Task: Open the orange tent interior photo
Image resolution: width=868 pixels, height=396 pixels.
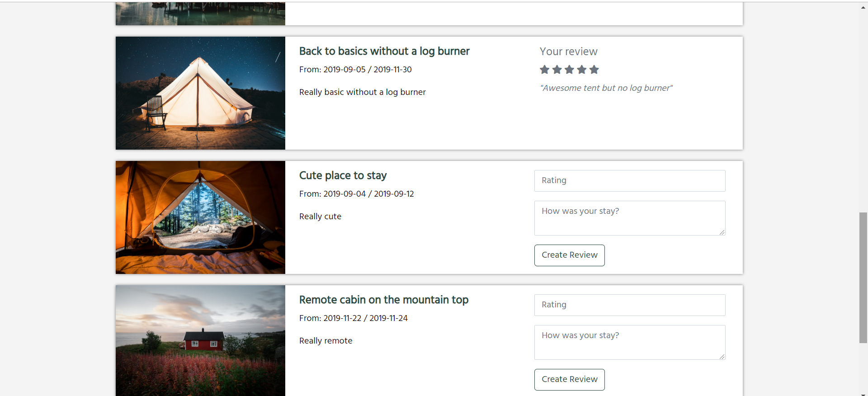Action: coord(200,217)
